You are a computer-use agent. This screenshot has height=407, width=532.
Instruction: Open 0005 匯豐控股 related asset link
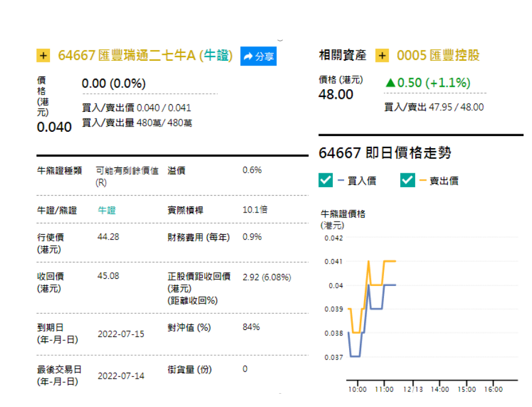click(x=438, y=55)
